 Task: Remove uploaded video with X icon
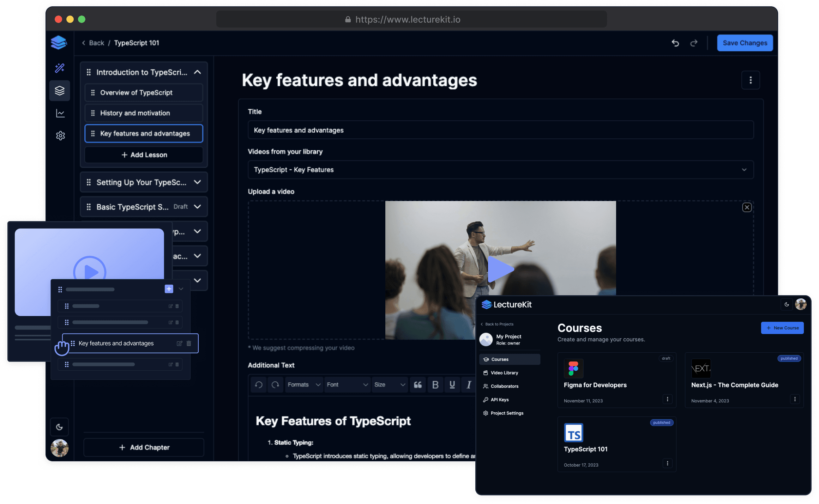pyautogui.click(x=747, y=207)
